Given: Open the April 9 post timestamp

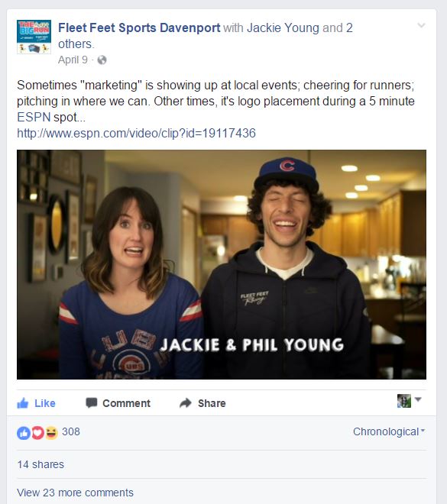Looking at the screenshot, I should pos(73,60).
